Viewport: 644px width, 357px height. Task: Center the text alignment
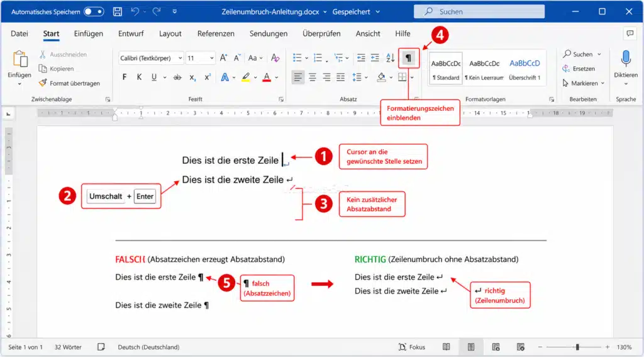click(313, 77)
